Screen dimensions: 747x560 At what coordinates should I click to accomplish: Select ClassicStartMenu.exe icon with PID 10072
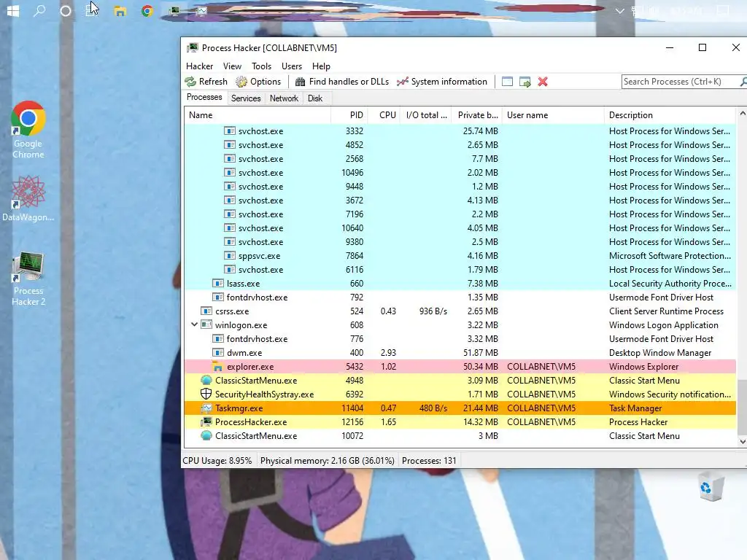(206, 436)
